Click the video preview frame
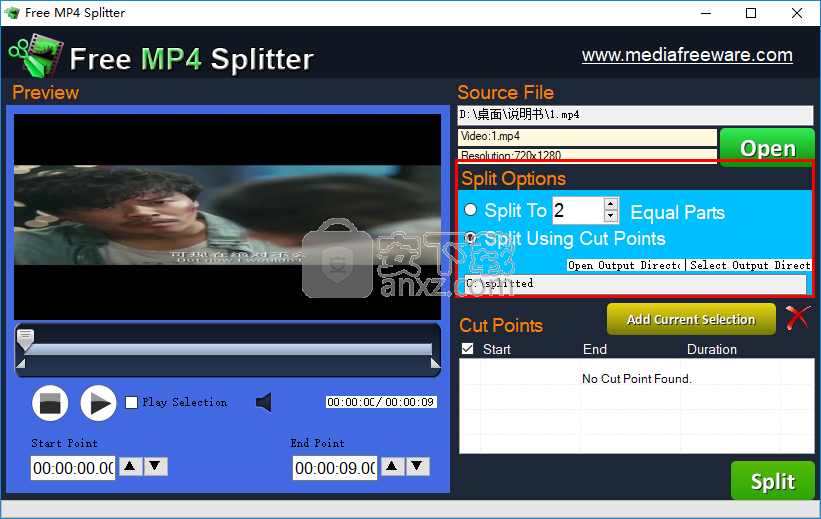Screen dimensions: 821x519 tap(227, 216)
